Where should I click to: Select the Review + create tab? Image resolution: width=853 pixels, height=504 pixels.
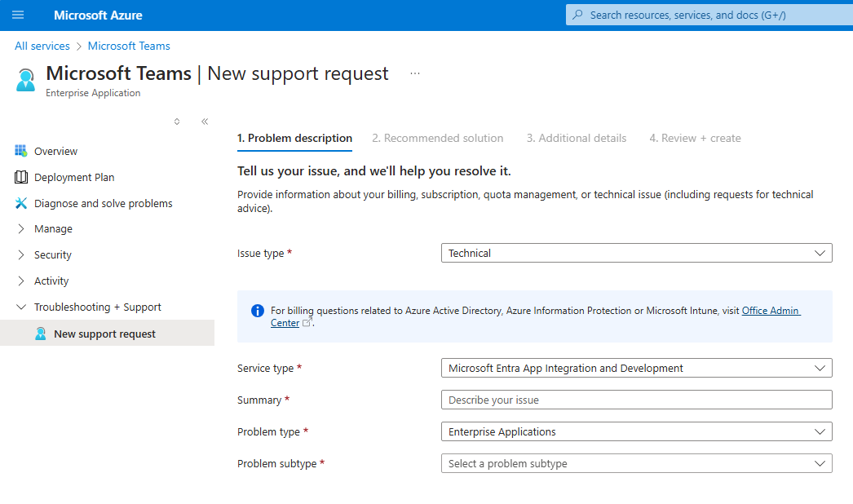695,139
